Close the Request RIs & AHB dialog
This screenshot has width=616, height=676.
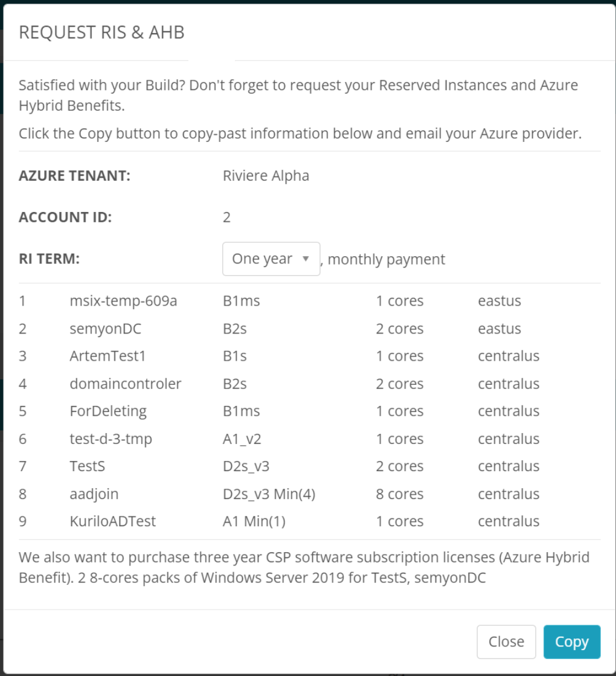[506, 642]
